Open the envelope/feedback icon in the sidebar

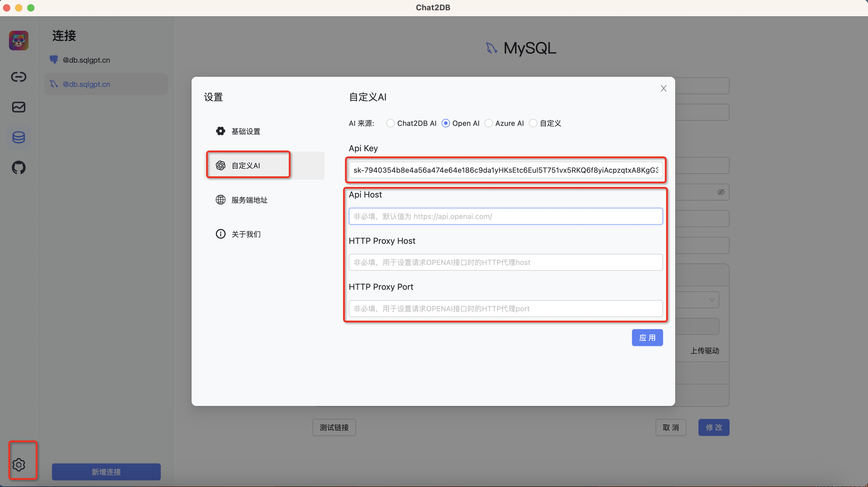[18, 107]
